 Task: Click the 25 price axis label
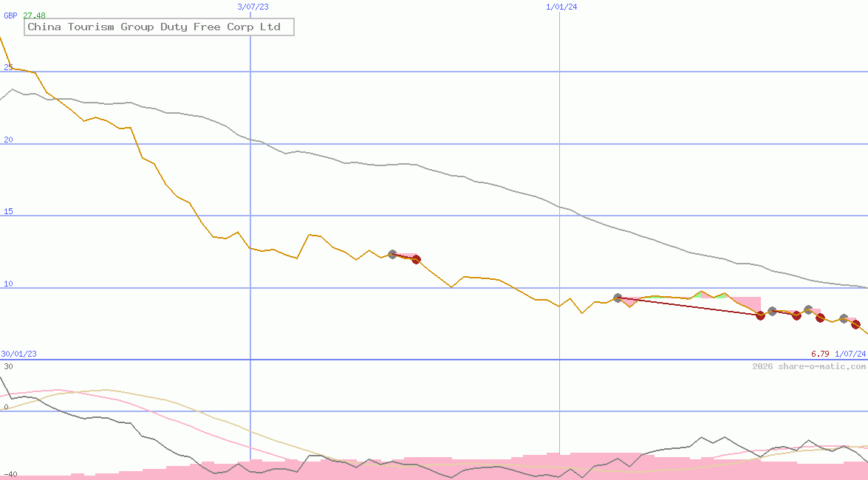pyautogui.click(x=8, y=68)
